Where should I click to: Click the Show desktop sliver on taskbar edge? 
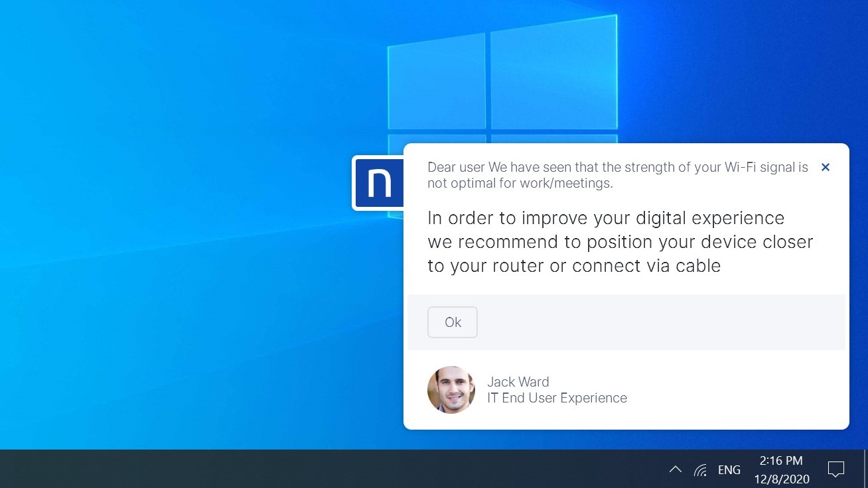pos(865,469)
